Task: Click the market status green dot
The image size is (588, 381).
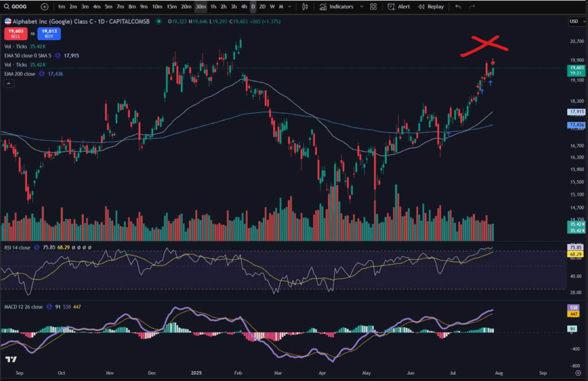Action: click(x=159, y=21)
